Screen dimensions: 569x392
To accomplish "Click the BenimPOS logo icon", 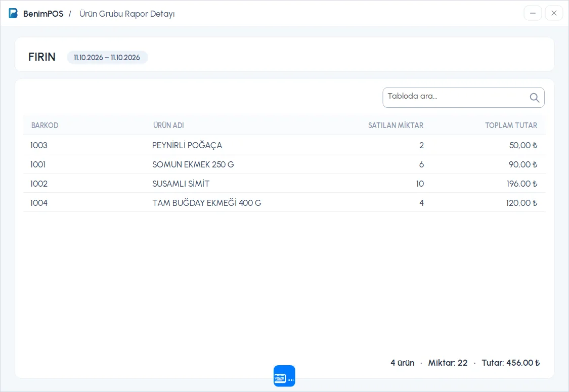I will [13, 14].
